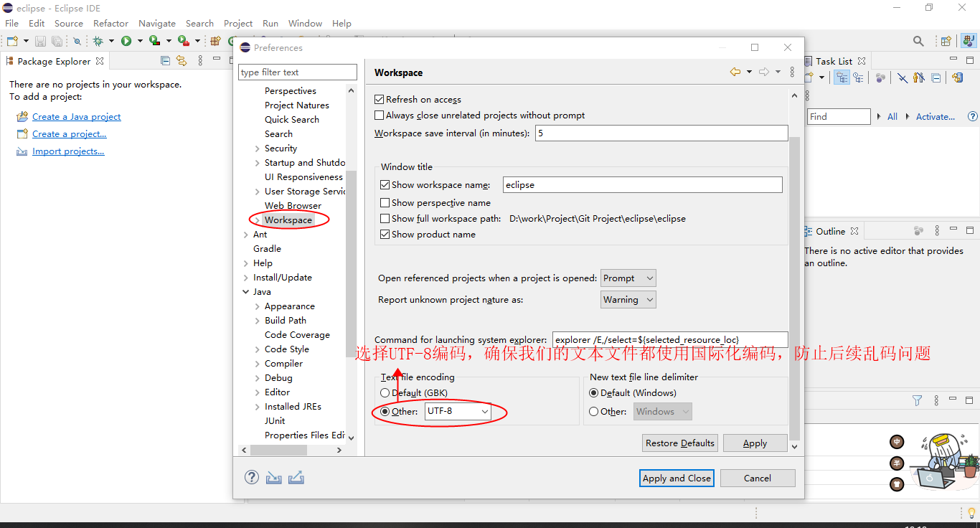The height and width of the screenshot is (528, 980).
Task: Click the Skip All Breakpoints icon
Action: pos(77,42)
